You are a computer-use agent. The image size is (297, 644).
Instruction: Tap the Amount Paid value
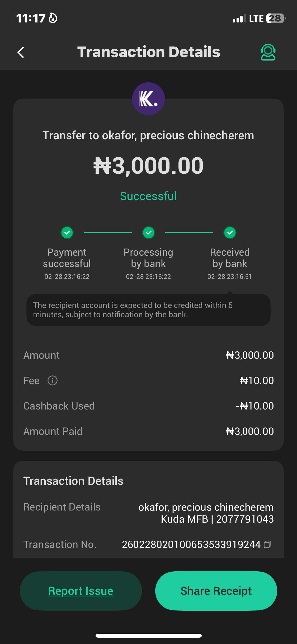tap(250, 431)
